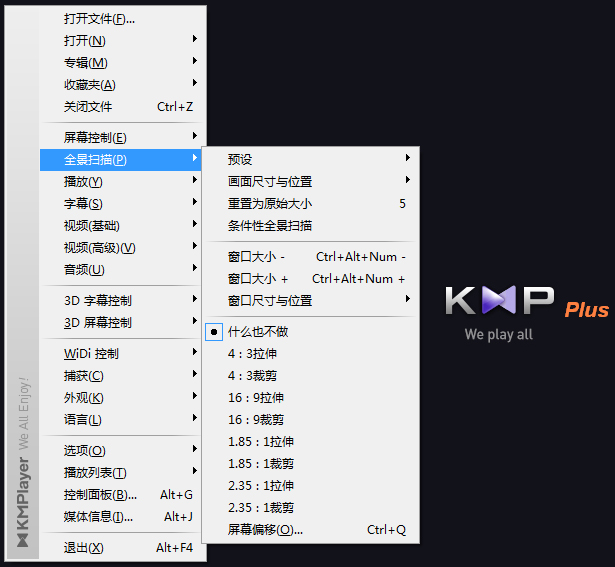Click 窗口大小 + to enlarge window

tap(258, 279)
